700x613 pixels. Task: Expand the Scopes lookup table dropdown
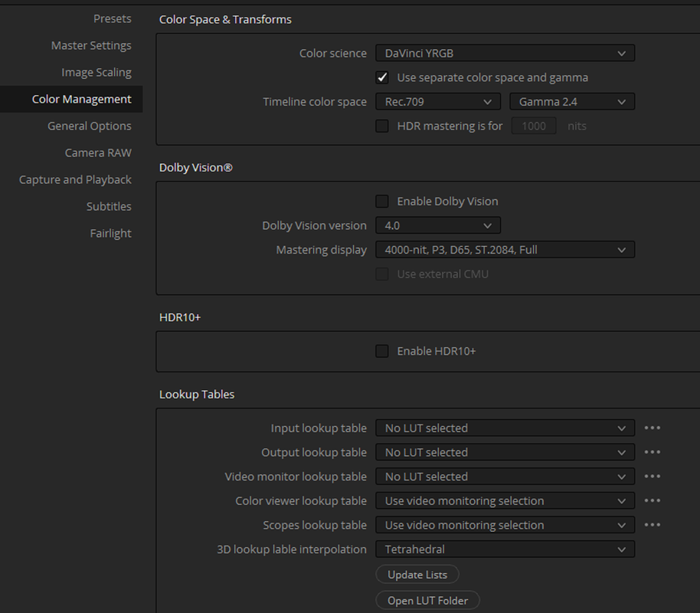click(505, 525)
